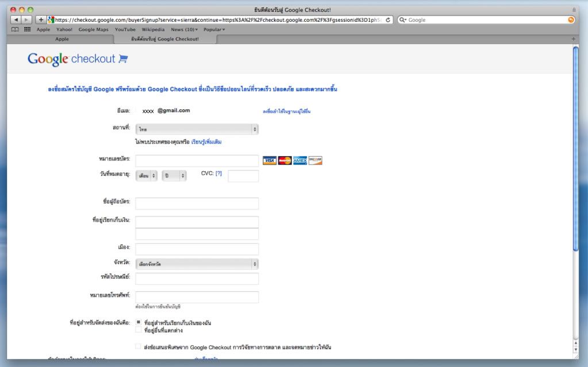
Task: Go forward with the Safari forward arrow
Action: (x=26, y=20)
